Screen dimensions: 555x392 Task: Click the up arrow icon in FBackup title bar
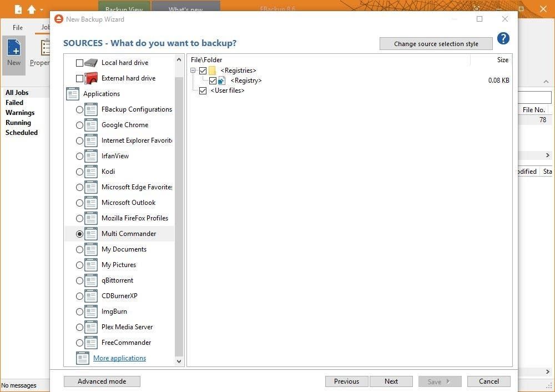tap(32, 9)
